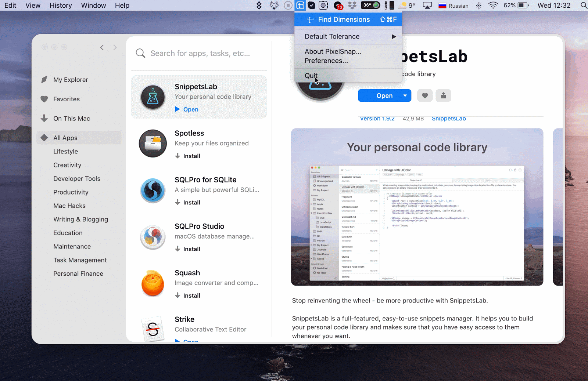
Task: Select the Mac Hacks category
Action: [x=69, y=206]
